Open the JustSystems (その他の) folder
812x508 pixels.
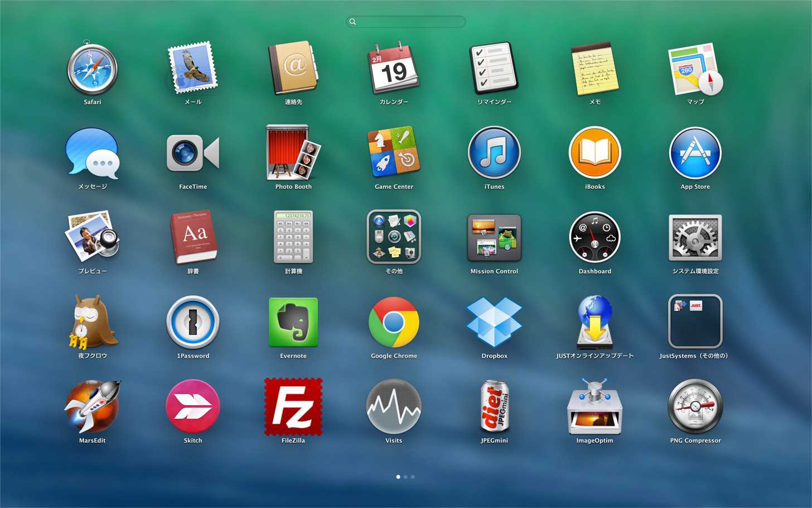coord(695,322)
